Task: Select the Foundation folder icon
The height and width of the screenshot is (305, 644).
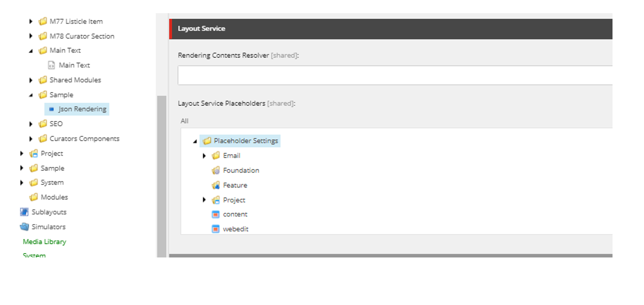Action: 216,170
